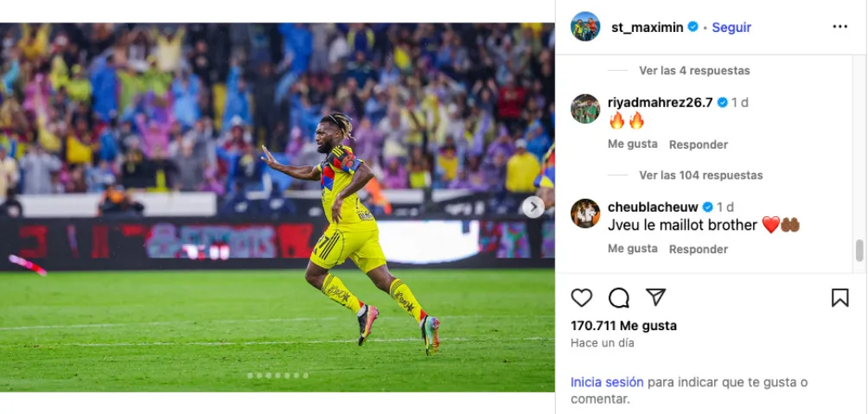Like cheublacheuw's comment via Me gusta
The image size is (868, 414).
[633, 249]
